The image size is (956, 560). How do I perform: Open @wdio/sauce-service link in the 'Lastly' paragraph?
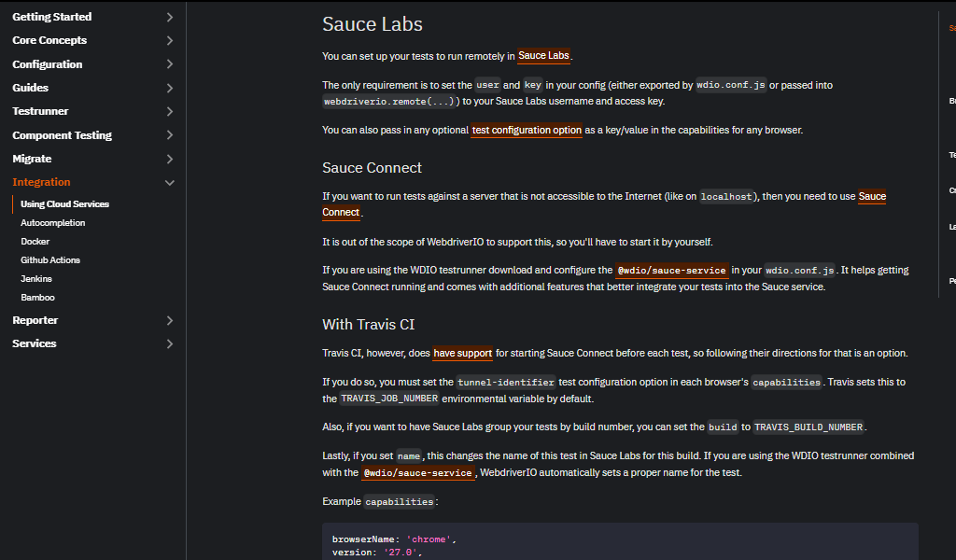[417, 473]
